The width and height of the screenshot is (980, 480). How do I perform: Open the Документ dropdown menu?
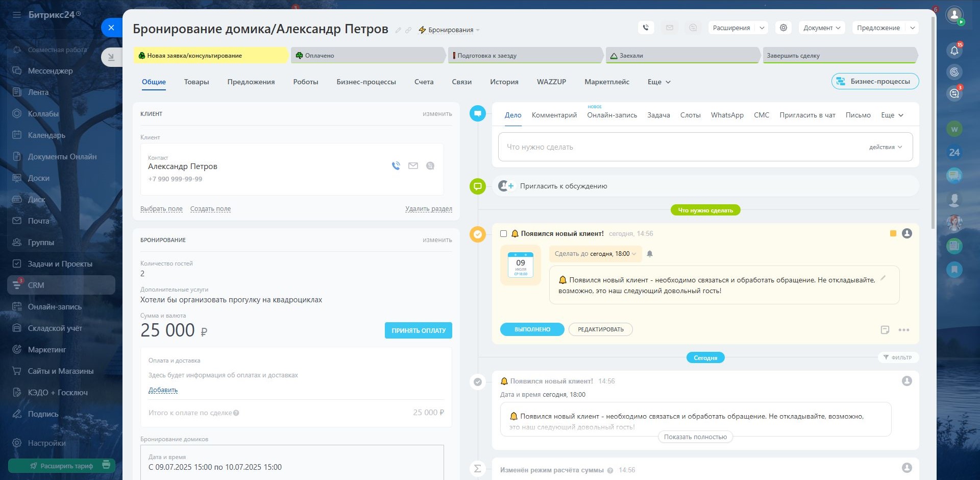pyautogui.click(x=821, y=28)
